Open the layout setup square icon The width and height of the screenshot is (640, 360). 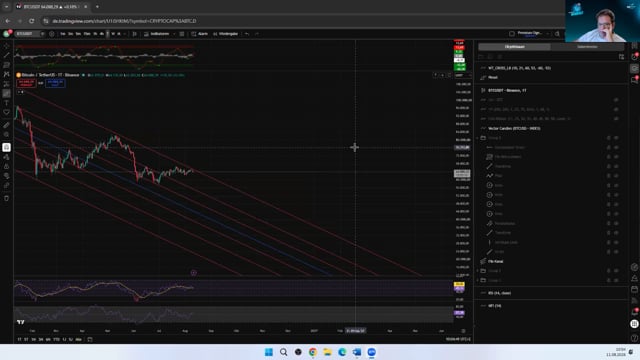click(x=512, y=34)
